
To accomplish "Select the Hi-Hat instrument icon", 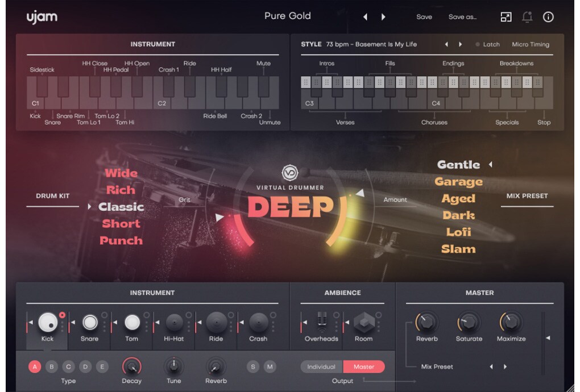I will point(174,323).
